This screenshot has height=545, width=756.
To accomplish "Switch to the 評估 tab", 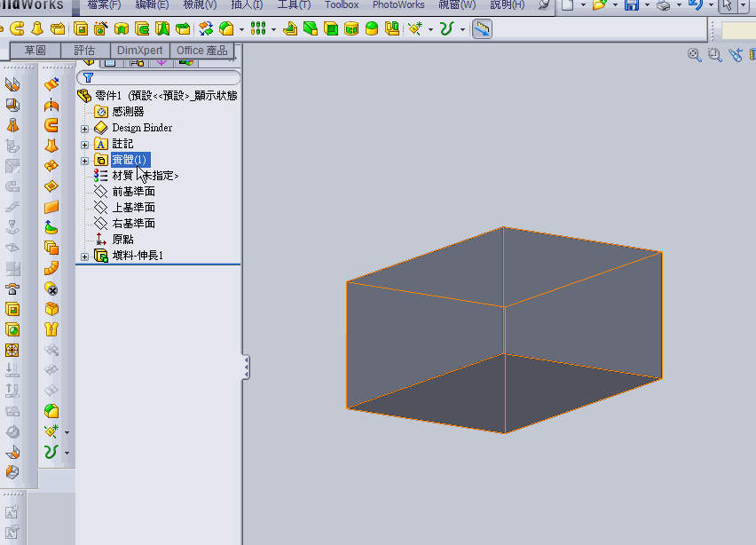I will pos(85,51).
